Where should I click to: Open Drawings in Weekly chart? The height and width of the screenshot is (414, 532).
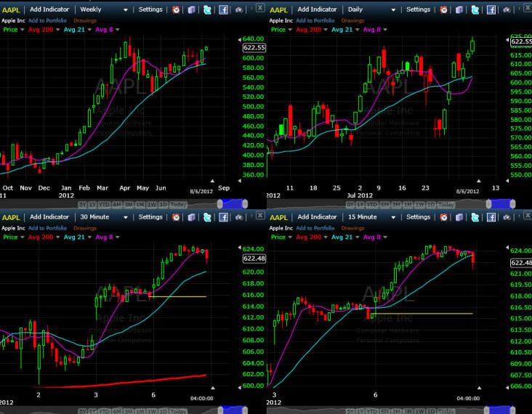(x=85, y=20)
